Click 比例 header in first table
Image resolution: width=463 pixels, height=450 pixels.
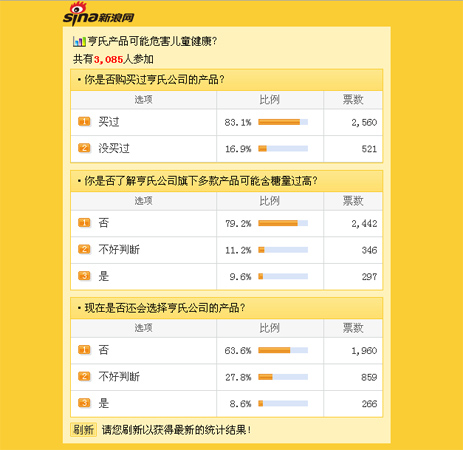pos(270,100)
